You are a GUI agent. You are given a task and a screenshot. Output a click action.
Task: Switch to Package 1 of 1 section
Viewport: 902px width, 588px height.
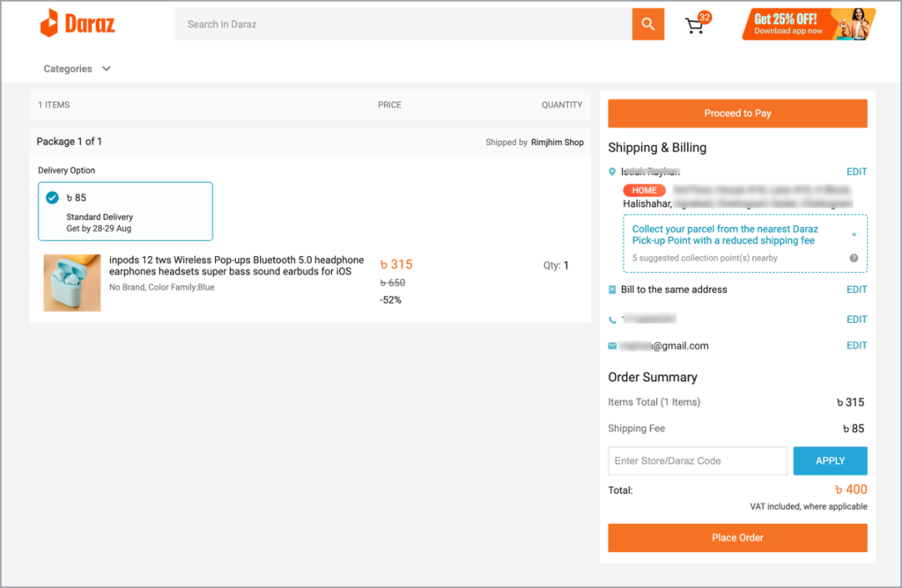pos(69,141)
